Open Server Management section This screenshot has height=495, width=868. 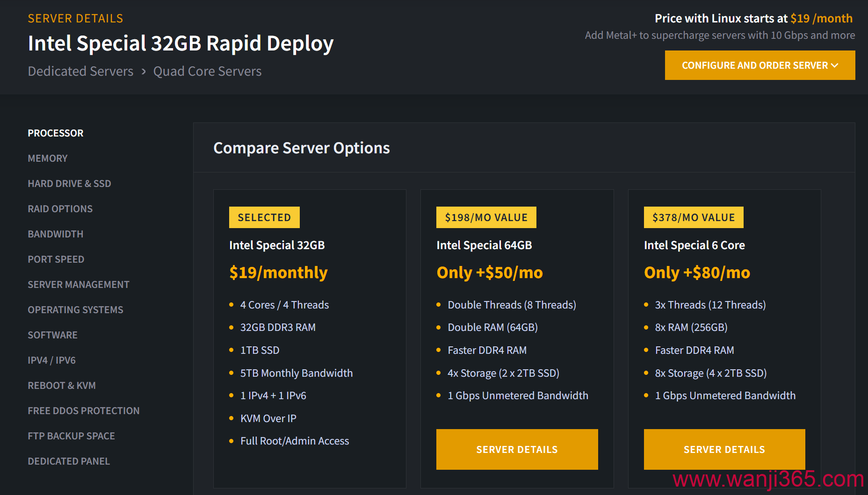click(78, 285)
